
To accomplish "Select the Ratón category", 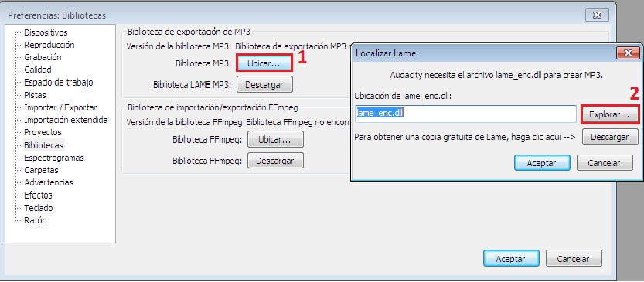I will (x=36, y=220).
